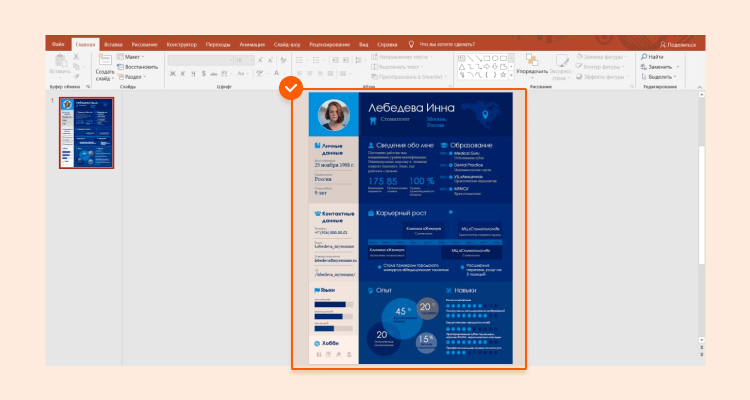Switch to the Анимация tab
This screenshot has height=400, width=750.
252,44
